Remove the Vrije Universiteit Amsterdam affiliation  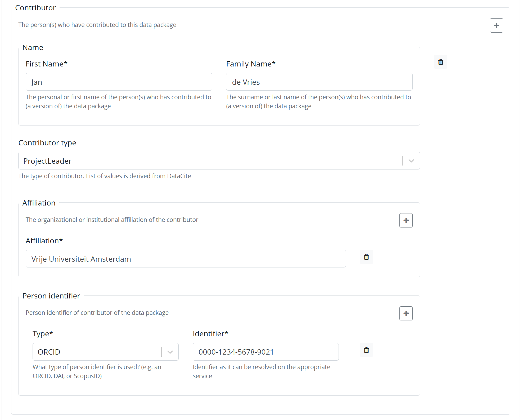(x=366, y=257)
